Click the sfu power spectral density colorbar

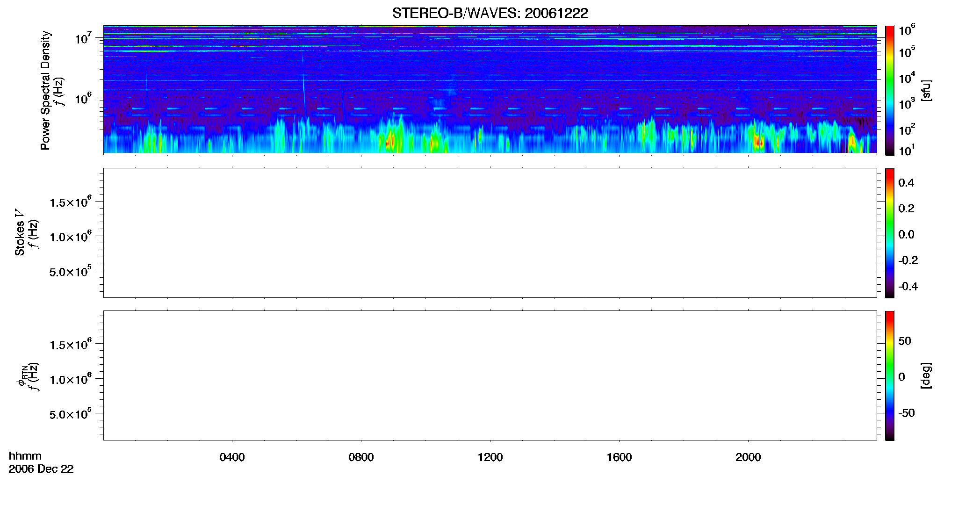[x=890, y=90]
